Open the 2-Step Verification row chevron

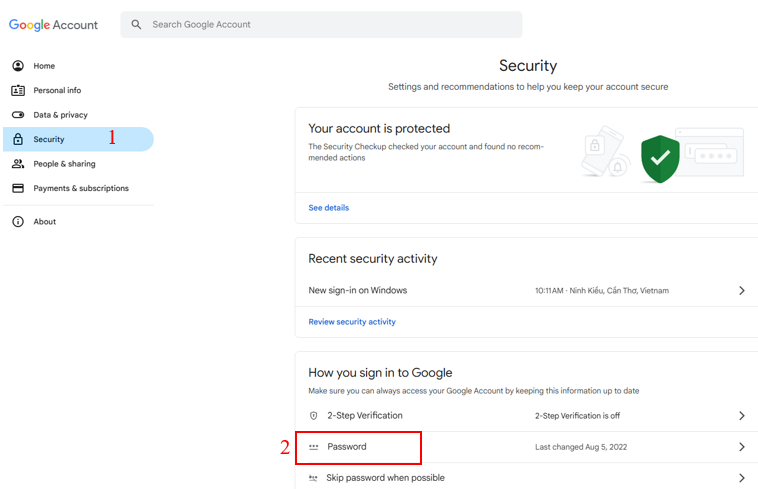[742, 416]
